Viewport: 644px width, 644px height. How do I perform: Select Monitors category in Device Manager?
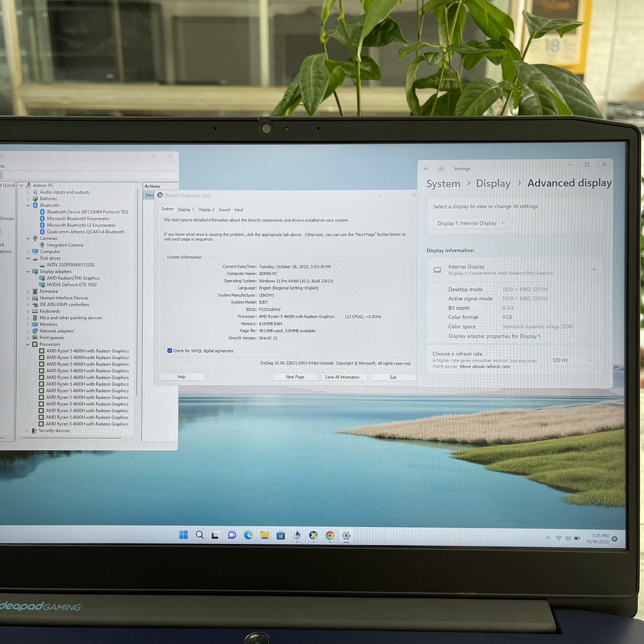pos(48,325)
